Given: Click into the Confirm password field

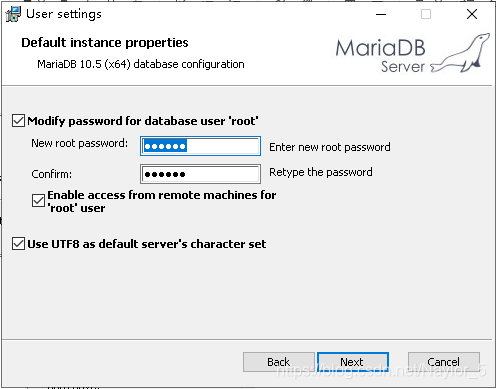Looking at the screenshot, I should click(x=200, y=174).
